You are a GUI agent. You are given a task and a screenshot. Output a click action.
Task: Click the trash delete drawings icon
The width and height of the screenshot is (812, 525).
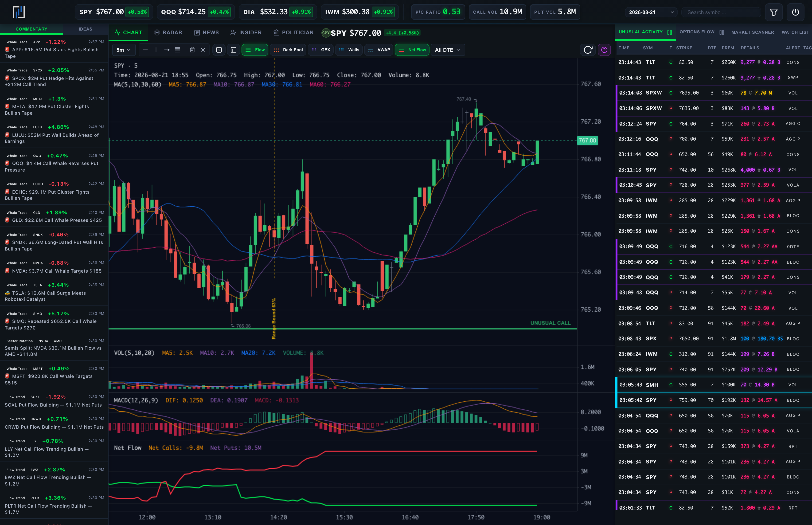[x=192, y=50]
